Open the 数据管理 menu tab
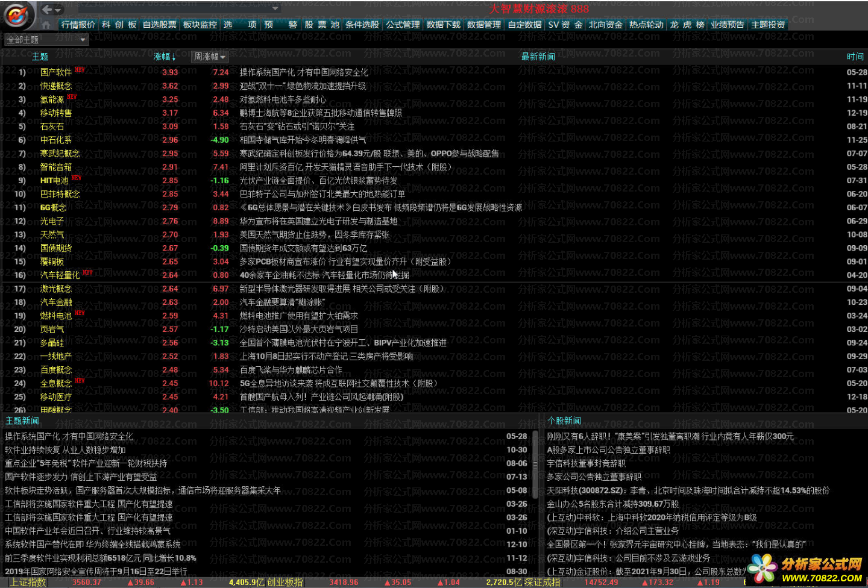 point(484,25)
